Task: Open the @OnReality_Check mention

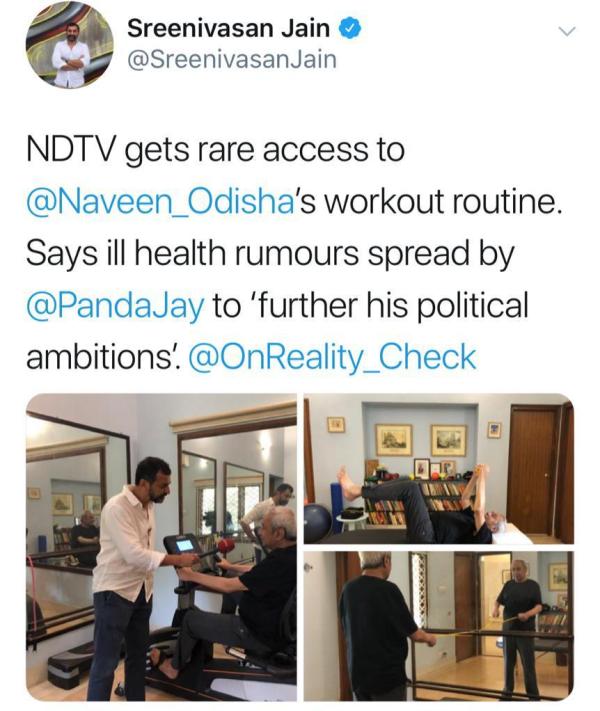Action: click(332, 356)
